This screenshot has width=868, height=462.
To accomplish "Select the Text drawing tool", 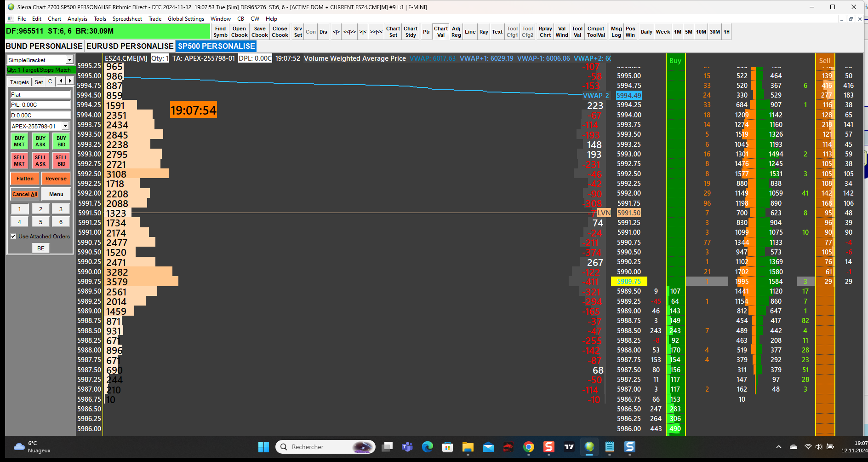I will click(497, 32).
